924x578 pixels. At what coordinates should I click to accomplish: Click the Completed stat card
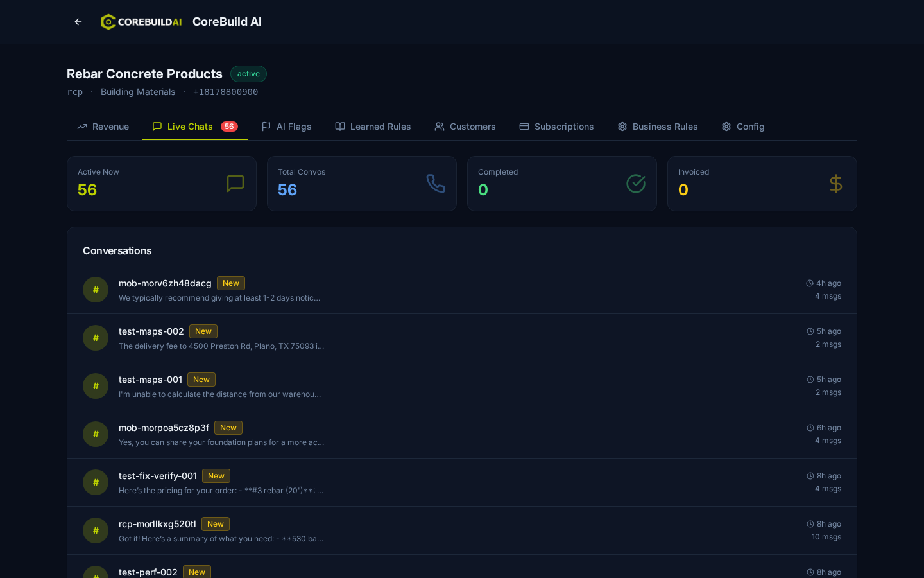pyautogui.click(x=562, y=184)
